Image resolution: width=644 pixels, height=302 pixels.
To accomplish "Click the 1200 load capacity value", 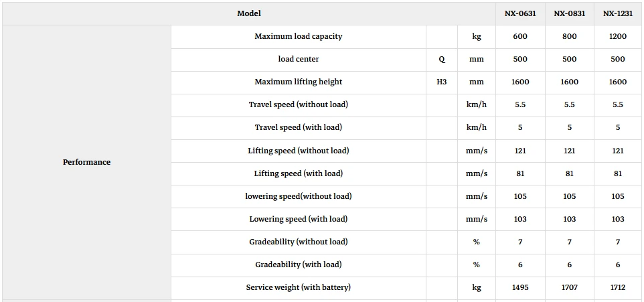I will click(x=618, y=36).
